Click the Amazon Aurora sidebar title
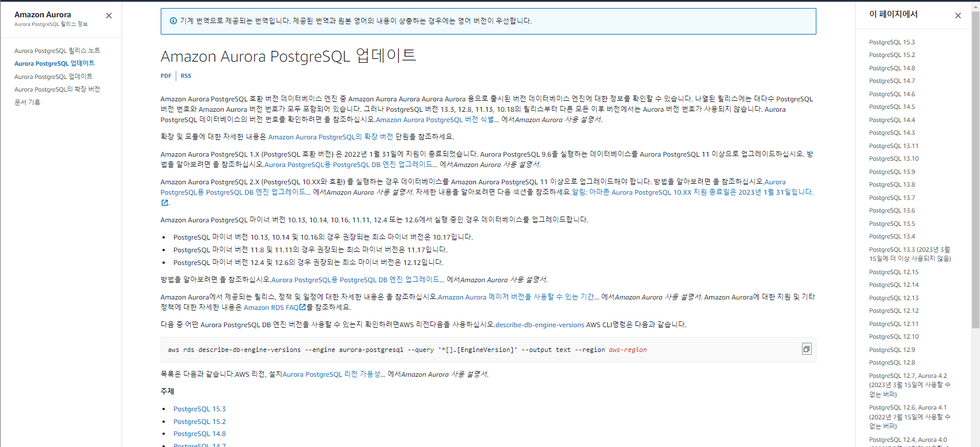This screenshot has width=980, height=447. 43,14
